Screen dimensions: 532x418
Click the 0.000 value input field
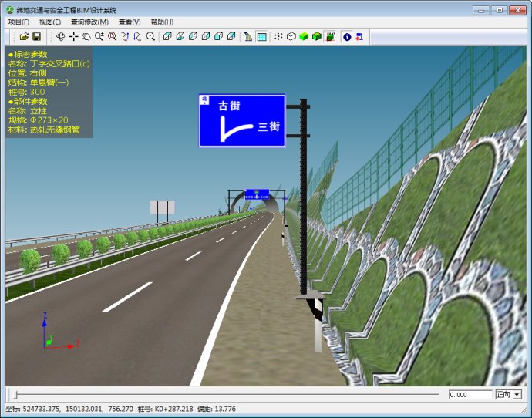point(470,395)
